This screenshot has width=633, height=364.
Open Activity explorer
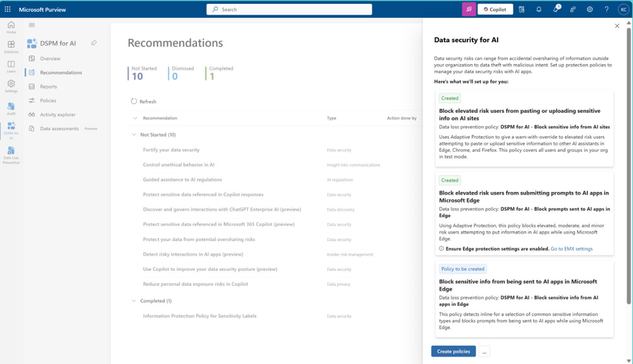(57, 115)
